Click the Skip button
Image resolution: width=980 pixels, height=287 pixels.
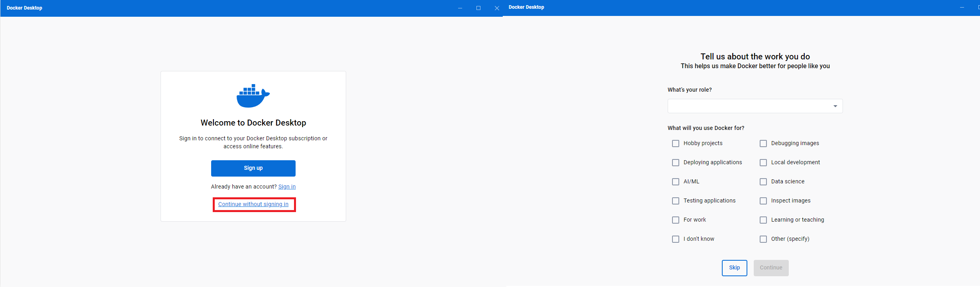tap(735, 268)
